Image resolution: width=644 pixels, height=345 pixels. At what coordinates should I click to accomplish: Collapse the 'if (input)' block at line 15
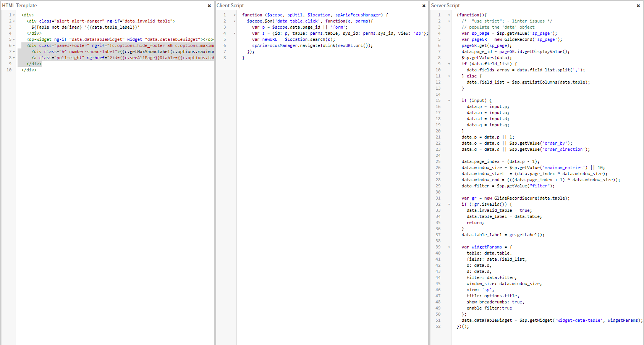(x=449, y=101)
